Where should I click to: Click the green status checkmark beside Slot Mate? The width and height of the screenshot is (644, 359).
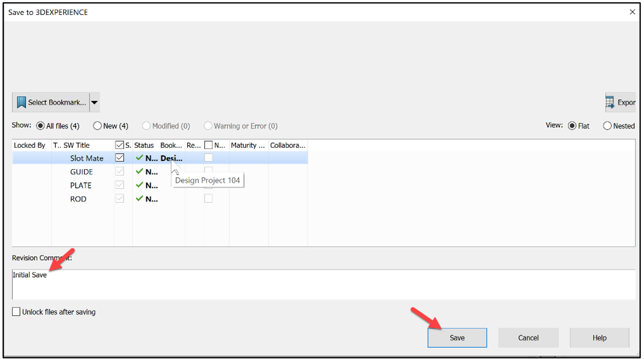click(x=140, y=158)
